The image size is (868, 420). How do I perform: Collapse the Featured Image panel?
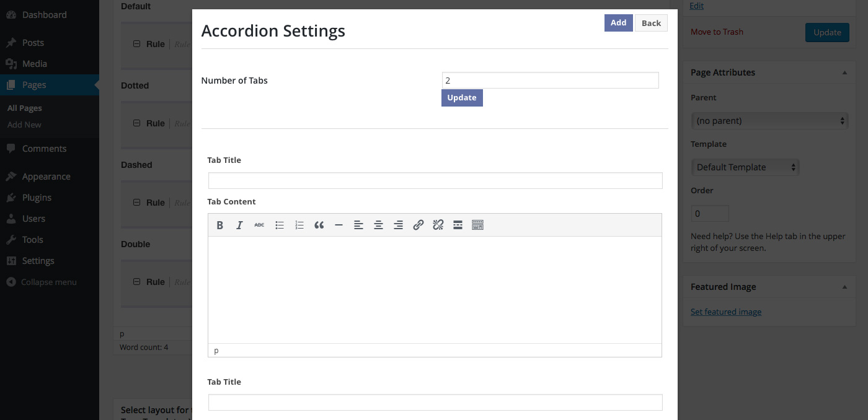pyautogui.click(x=844, y=287)
